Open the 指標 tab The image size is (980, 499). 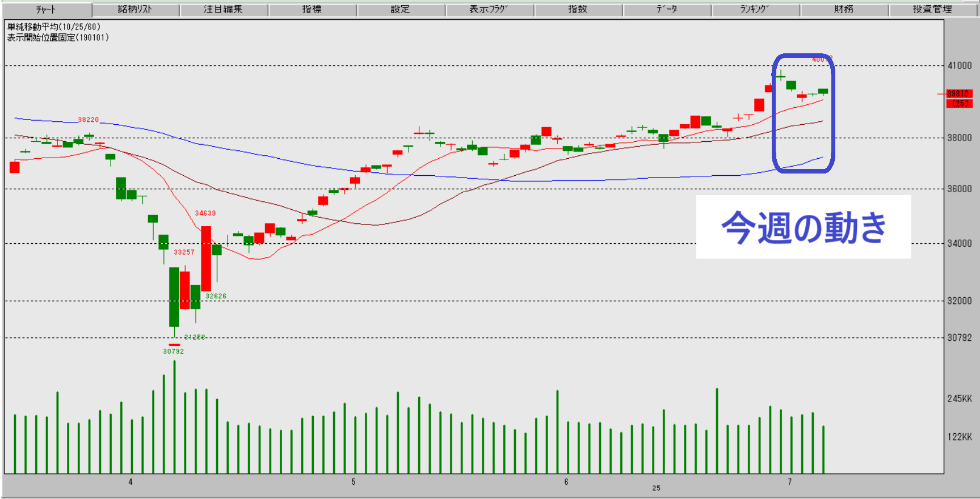point(312,10)
